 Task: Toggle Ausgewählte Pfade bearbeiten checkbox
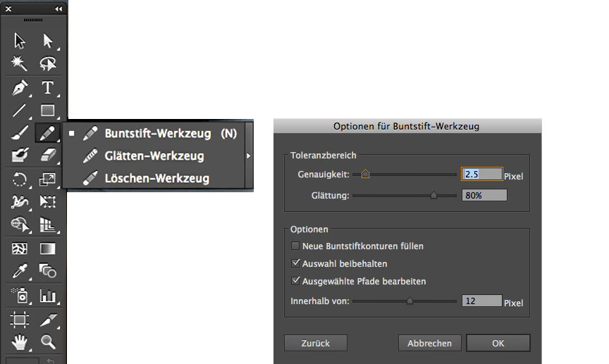[295, 282]
